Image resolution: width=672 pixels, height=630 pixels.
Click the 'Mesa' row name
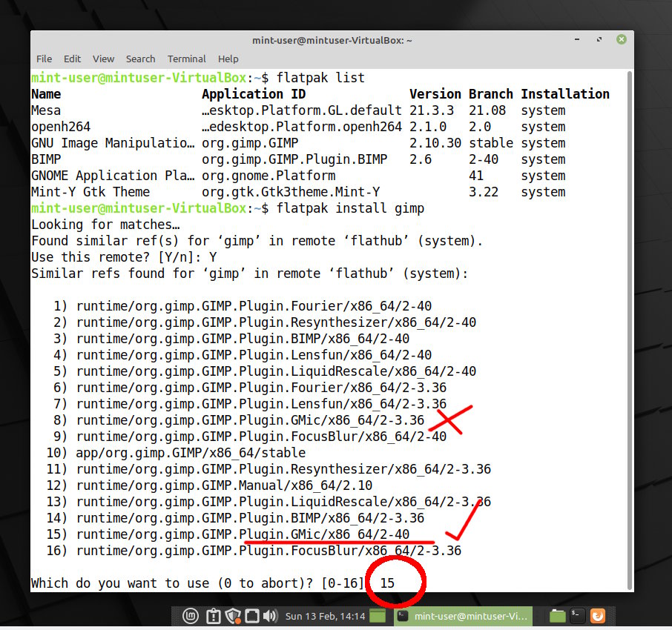(46, 110)
